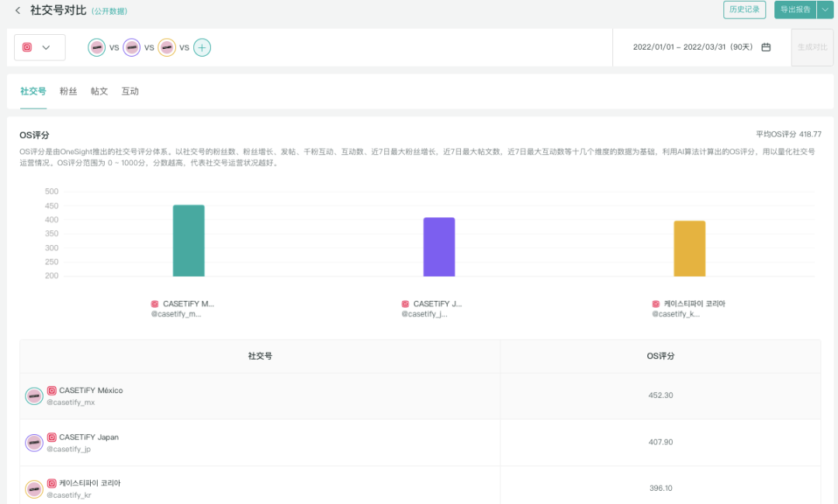Open the calendar date picker icon
This screenshot has height=504, width=838.
point(766,47)
